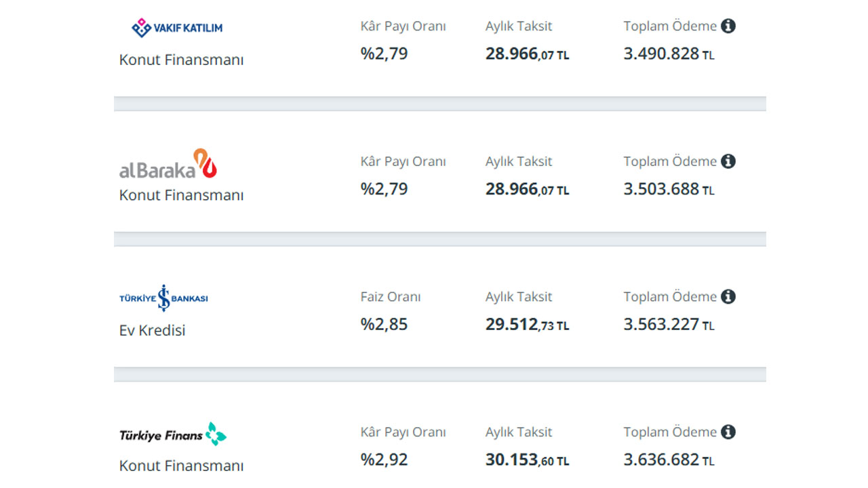
Task: Click the Türkiye İş Bankası logo
Action: point(163,298)
